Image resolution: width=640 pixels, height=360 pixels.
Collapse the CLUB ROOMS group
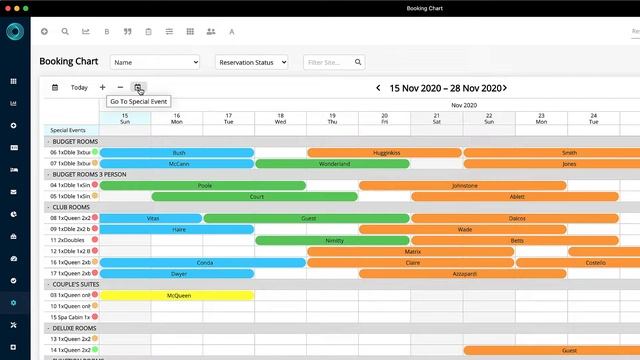pyautogui.click(x=48, y=207)
